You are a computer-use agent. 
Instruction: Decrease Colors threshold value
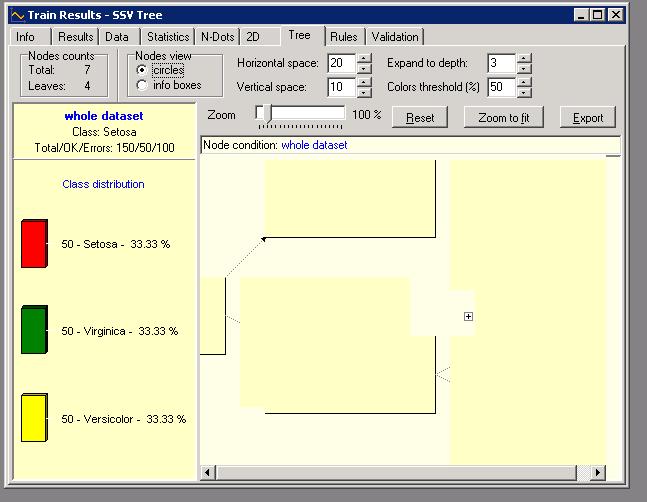pos(524,92)
